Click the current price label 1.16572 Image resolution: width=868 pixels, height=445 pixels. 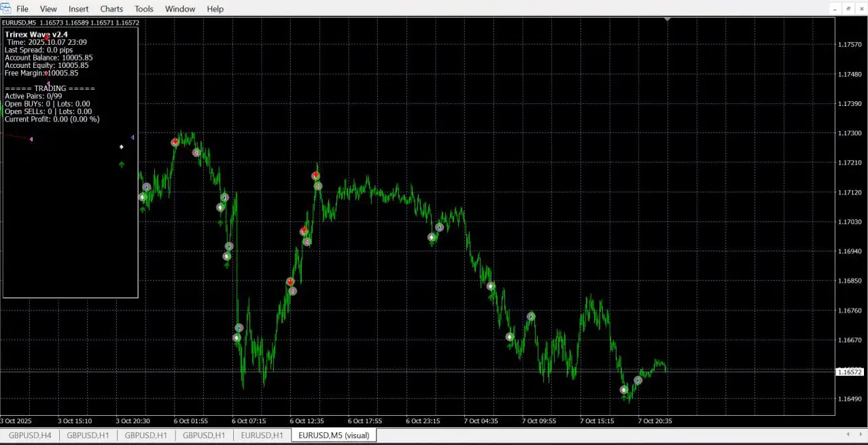tap(849, 372)
